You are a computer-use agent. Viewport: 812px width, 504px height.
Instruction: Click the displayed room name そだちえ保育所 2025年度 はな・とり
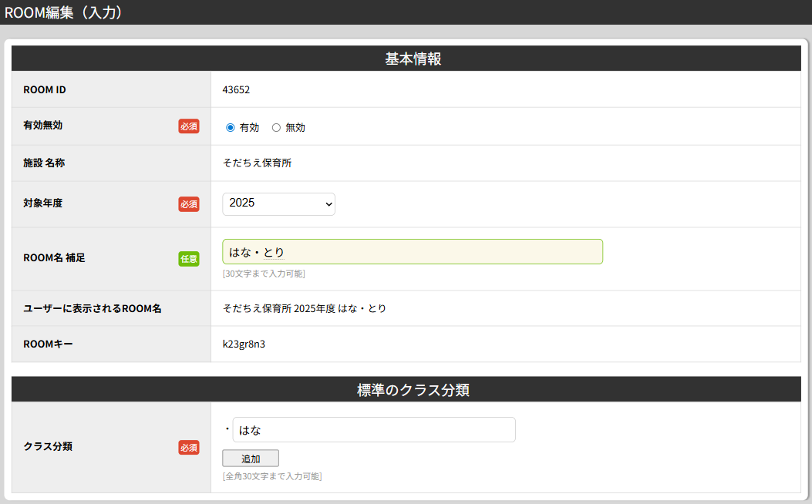[304, 308]
